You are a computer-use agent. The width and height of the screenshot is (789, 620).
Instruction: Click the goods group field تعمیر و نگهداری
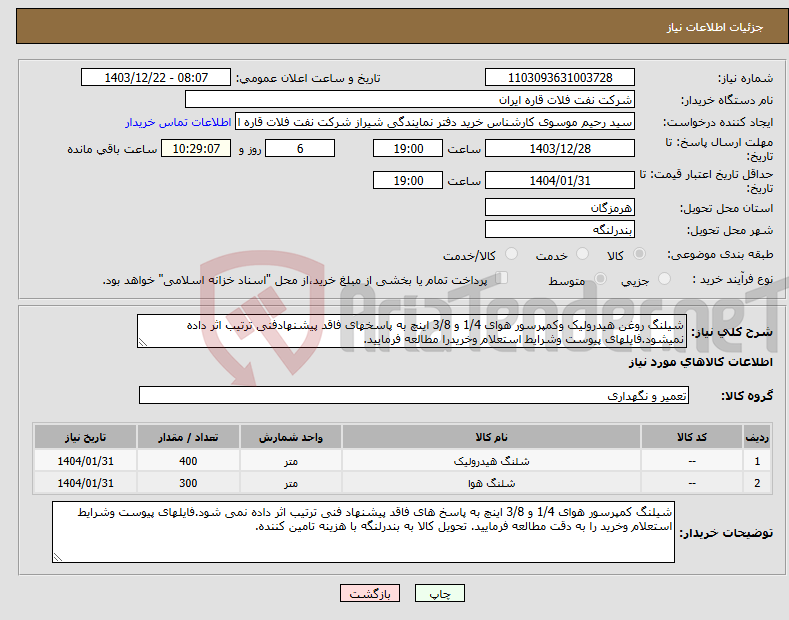click(414, 396)
